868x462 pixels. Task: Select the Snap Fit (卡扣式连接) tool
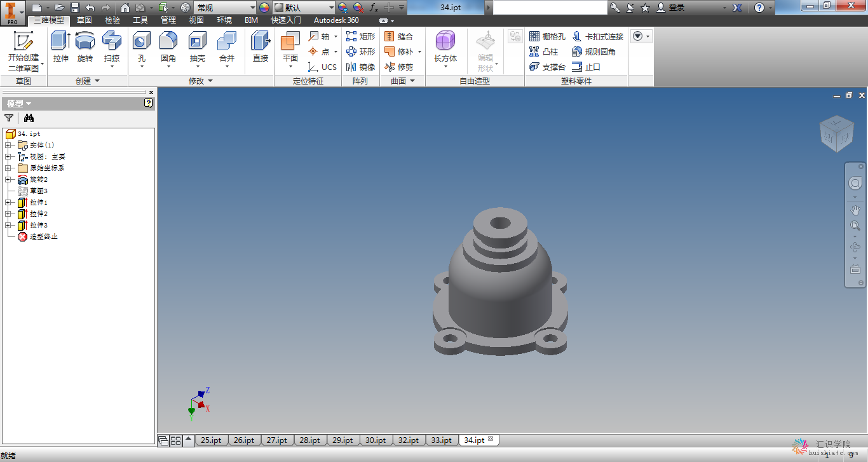598,36
